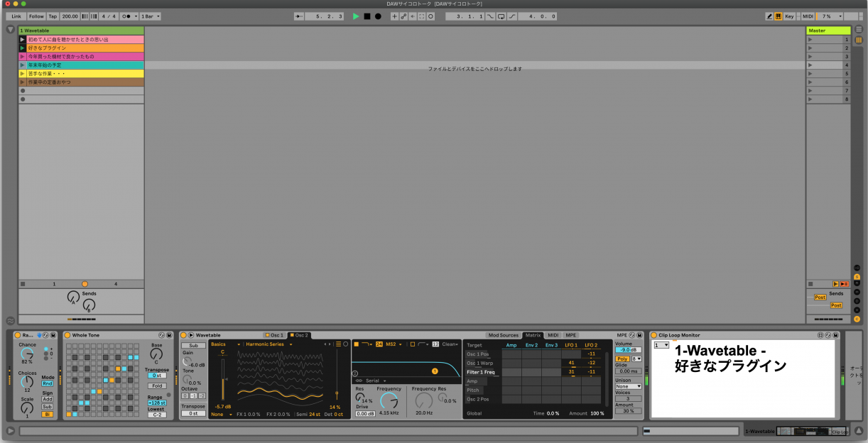868x443 pixels.
Task: Toggle the computer MIDI keyboard icon
Action: coord(779,16)
